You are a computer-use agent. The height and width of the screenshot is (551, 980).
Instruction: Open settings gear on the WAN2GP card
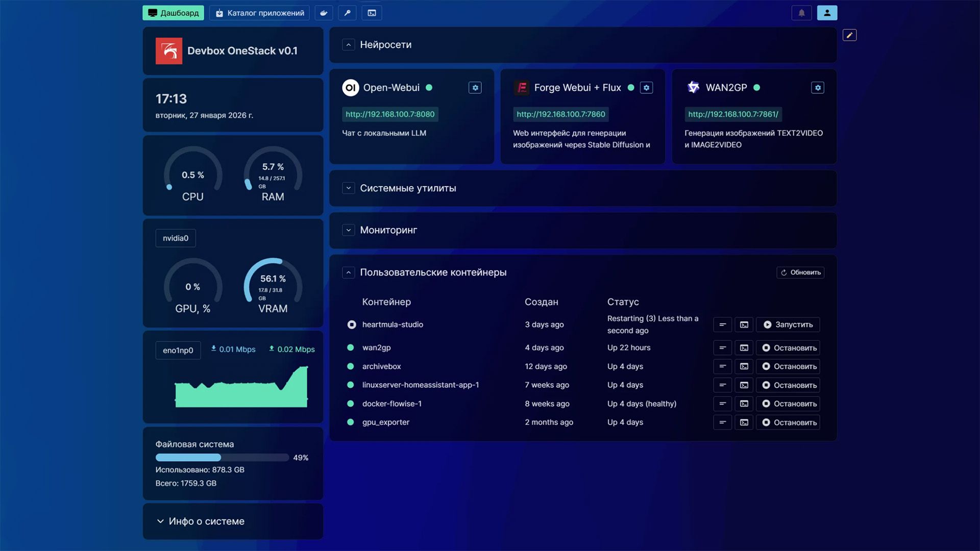(x=818, y=87)
